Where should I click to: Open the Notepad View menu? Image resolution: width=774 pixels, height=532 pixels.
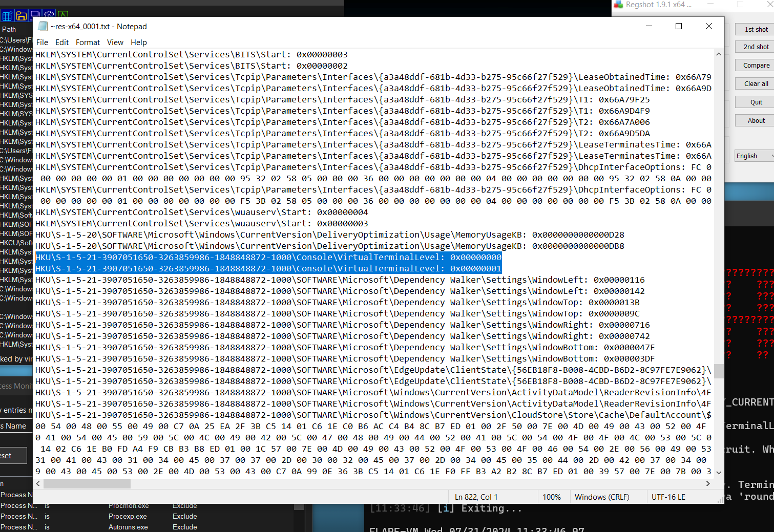coord(115,42)
